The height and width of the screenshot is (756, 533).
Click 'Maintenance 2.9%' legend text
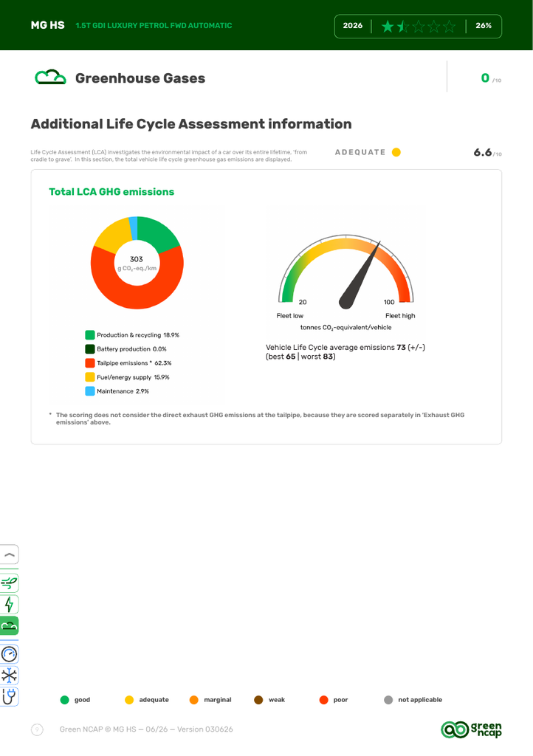(123, 391)
